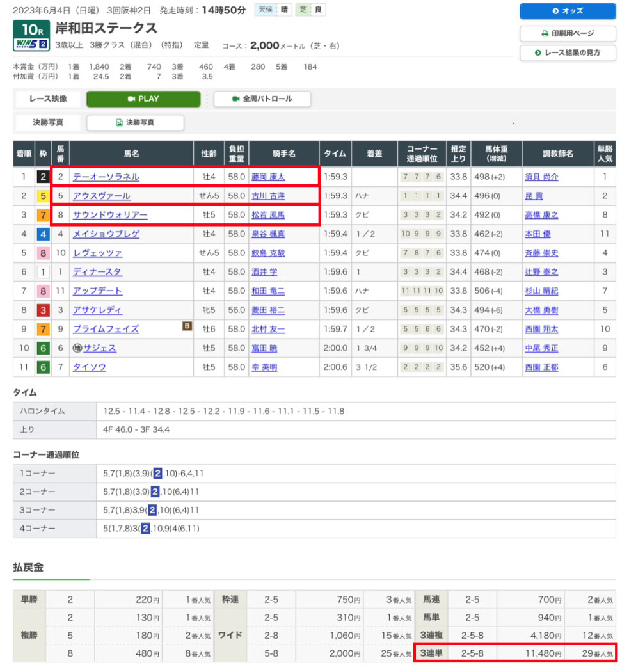Click the green 10R race number badge
The width and height of the screenshot is (629, 672).
(x=32, y=29)
